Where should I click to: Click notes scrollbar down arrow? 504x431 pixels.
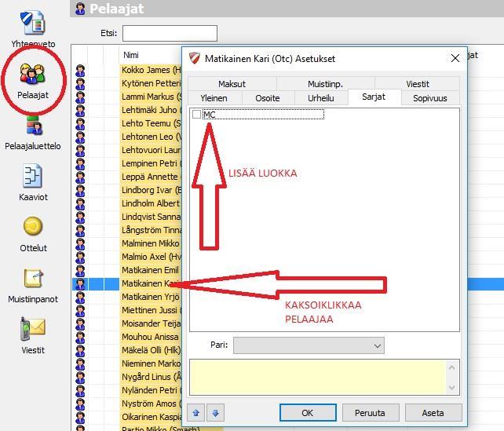point(451,388)
